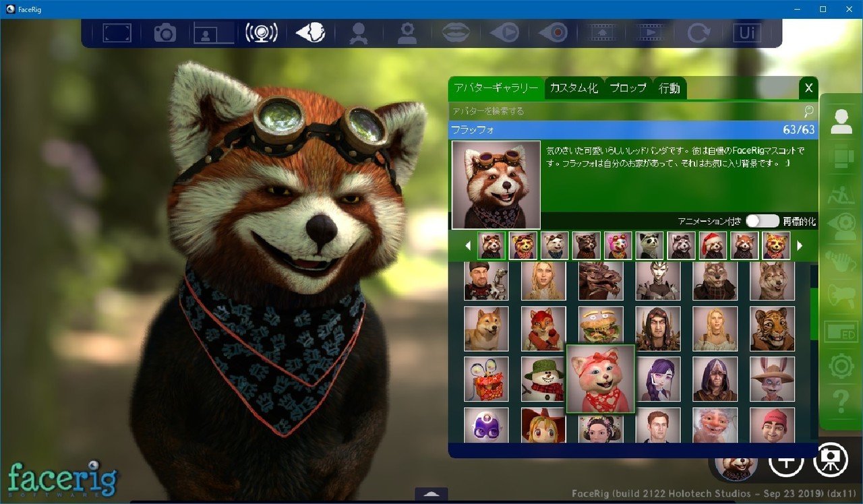
Task: Toggle the Ui button in top toolbar
Action: pos(747,33)
